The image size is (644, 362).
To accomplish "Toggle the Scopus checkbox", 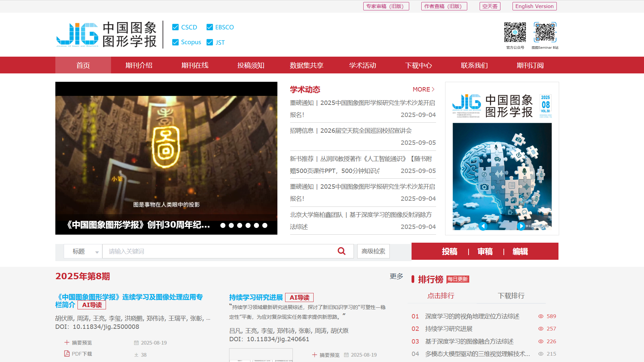I will (175, 42).
